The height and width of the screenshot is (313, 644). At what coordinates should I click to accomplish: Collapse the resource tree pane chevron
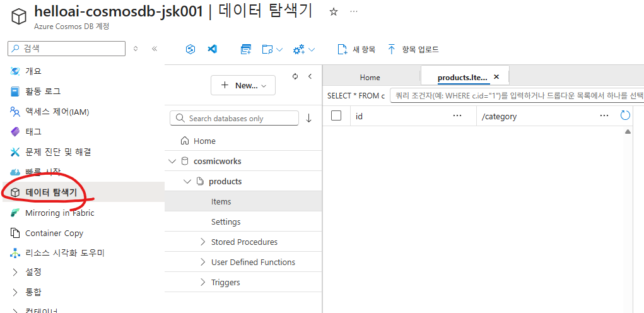[310, 76]
